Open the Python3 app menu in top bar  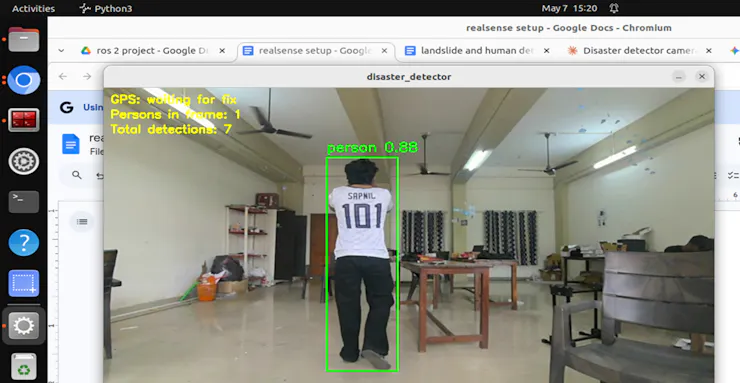[106, 8]
